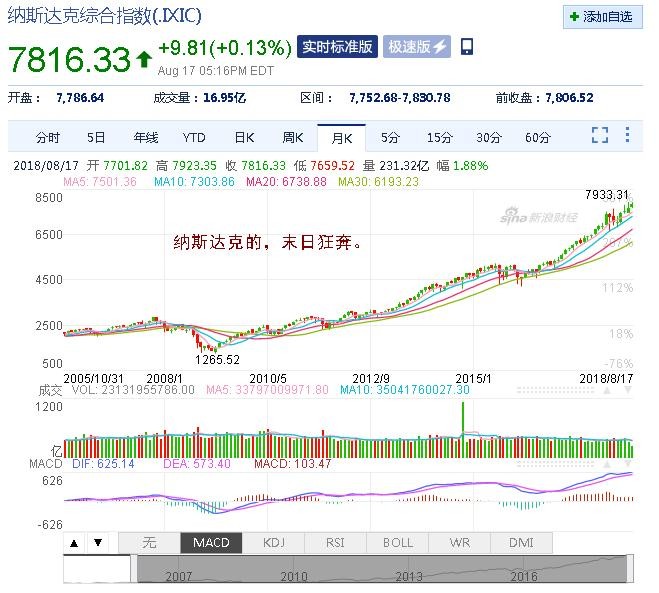Click the left handle of the range slider
This screenshot has height=593, width=659.
(x=134, y=569)
